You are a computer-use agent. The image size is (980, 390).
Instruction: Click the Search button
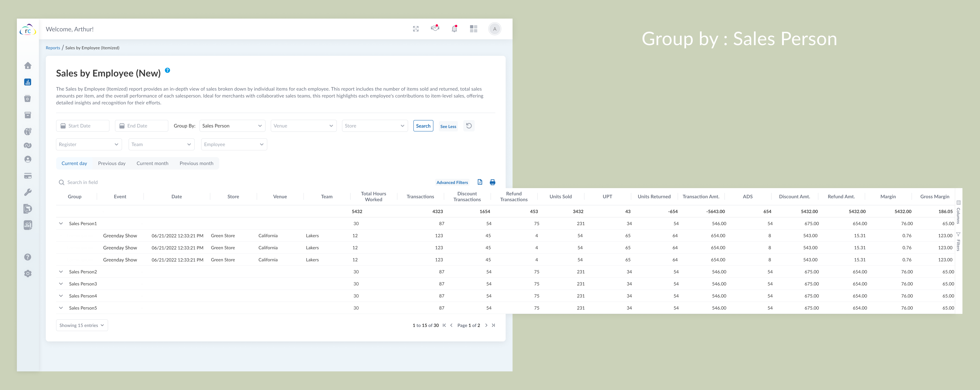[x=423, y=126]
